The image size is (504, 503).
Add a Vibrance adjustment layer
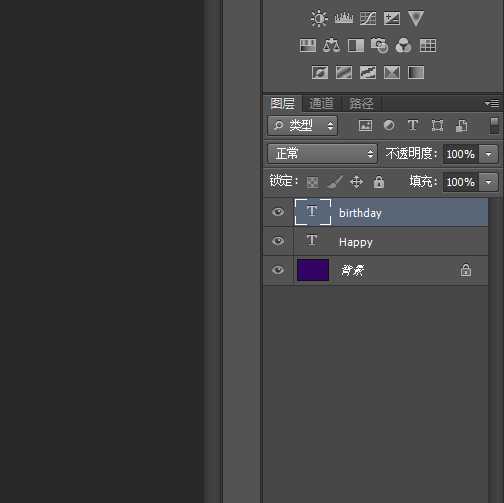(416, 18)
